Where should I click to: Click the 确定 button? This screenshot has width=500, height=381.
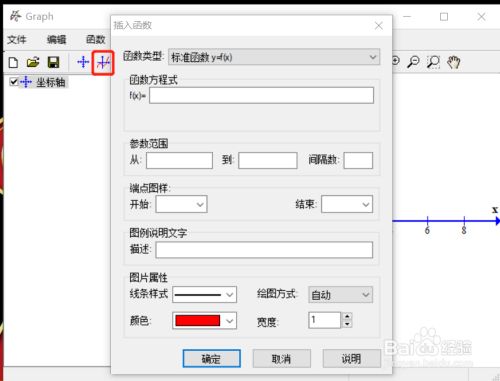[x=212, y=359]
